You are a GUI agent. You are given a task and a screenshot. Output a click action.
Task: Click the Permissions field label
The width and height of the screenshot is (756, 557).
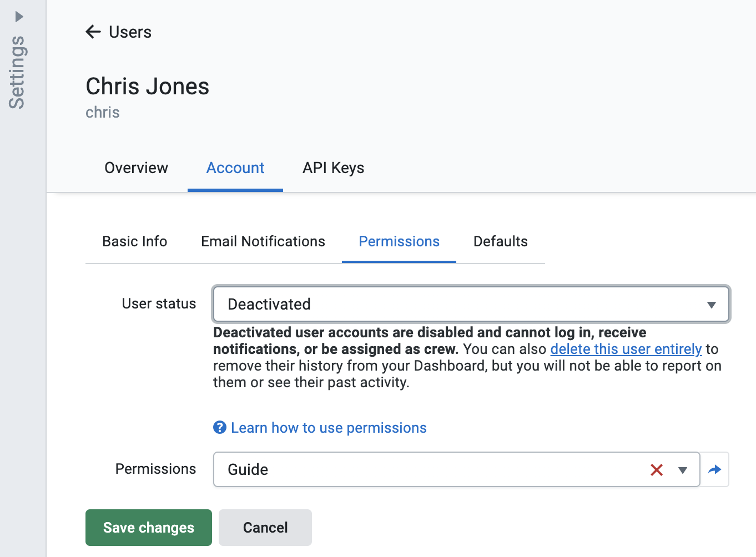click(155, 469)
